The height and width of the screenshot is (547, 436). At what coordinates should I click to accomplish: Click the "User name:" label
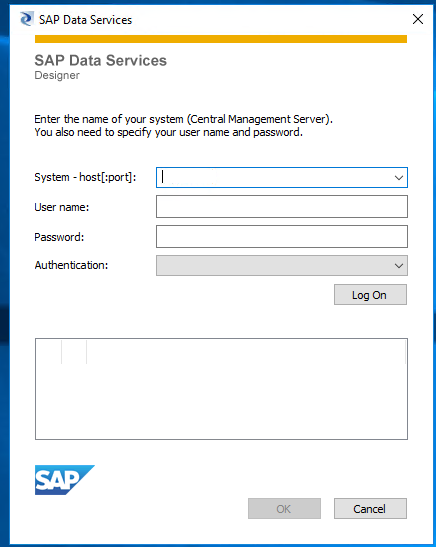tap(62, 207)
